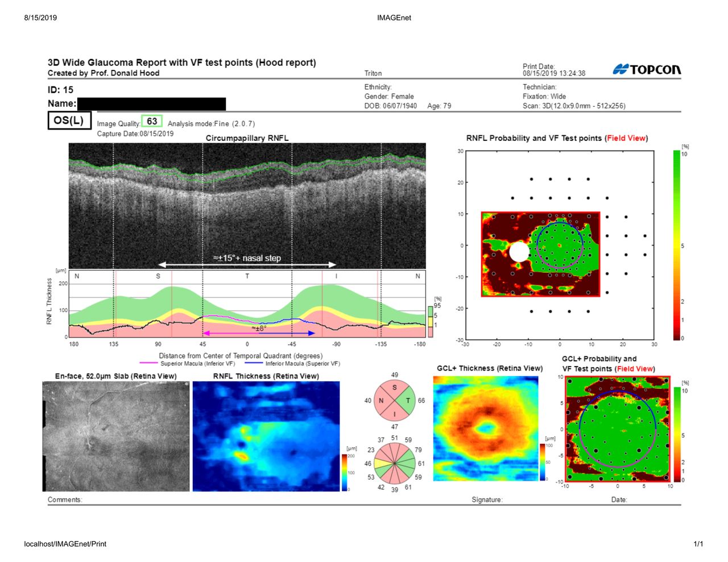
Task: Click the white optic disc circle
Action: pyautogui.click(x=519, y=252)
